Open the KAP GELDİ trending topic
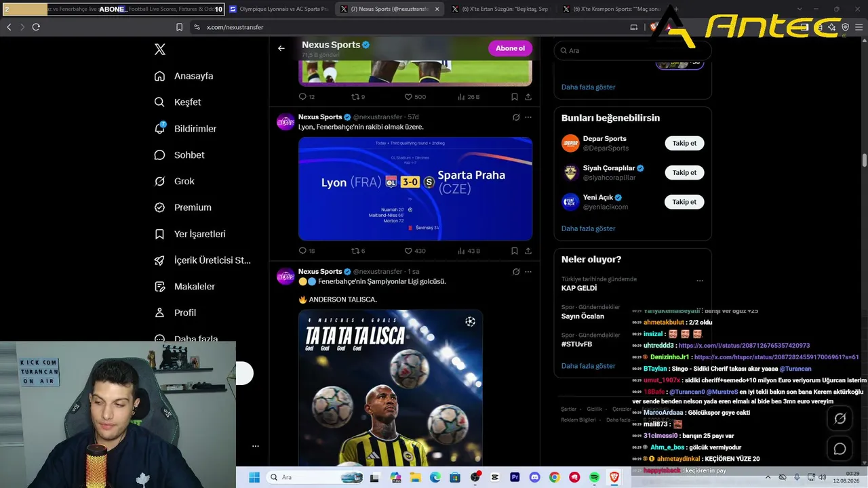This screenshot has height=488, width=868. pyautogui.click(x=579, y=288)
